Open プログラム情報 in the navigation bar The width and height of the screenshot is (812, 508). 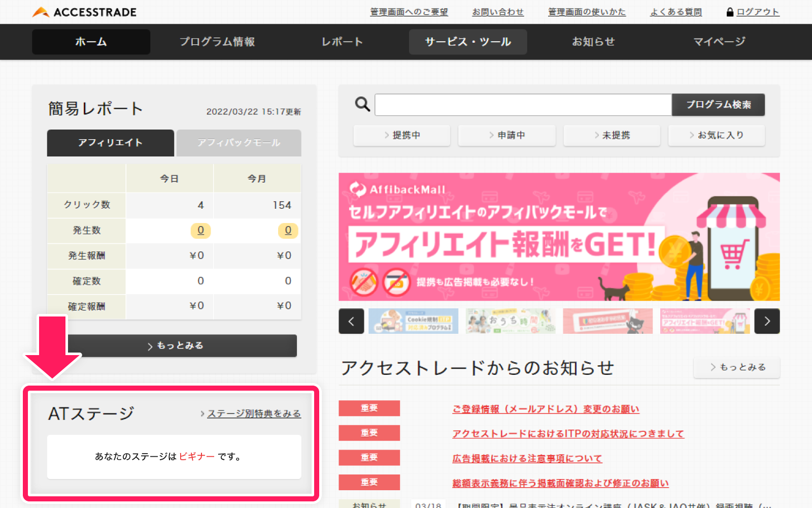(x=217, y=42)
